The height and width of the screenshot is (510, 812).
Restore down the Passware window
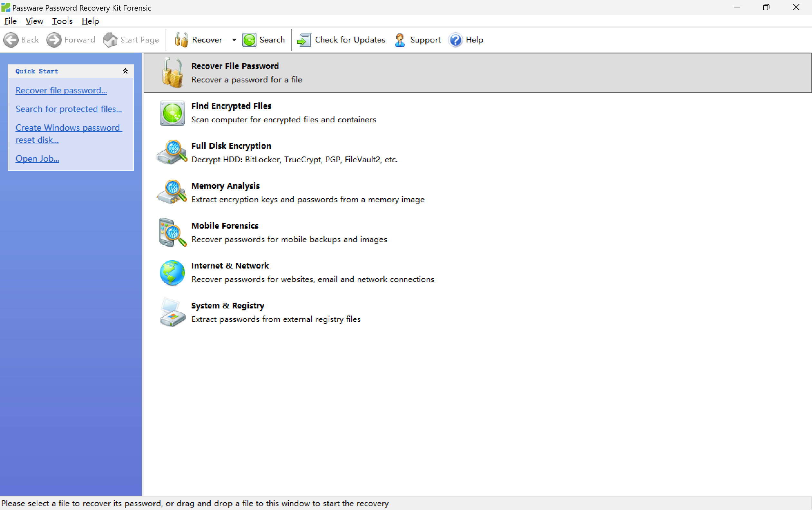766,7
